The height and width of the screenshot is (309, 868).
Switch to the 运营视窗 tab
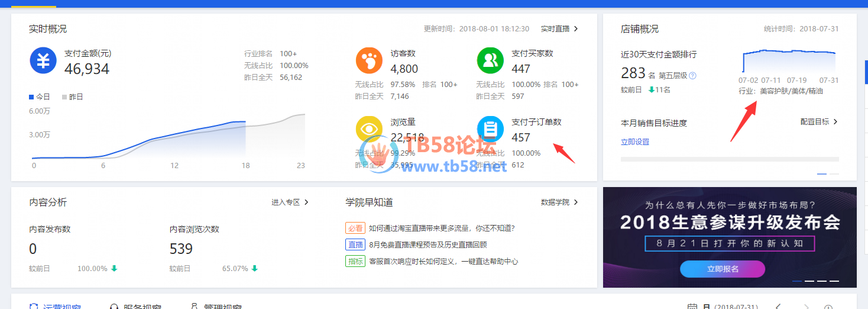pyautogui.click(x=55, y=307)
